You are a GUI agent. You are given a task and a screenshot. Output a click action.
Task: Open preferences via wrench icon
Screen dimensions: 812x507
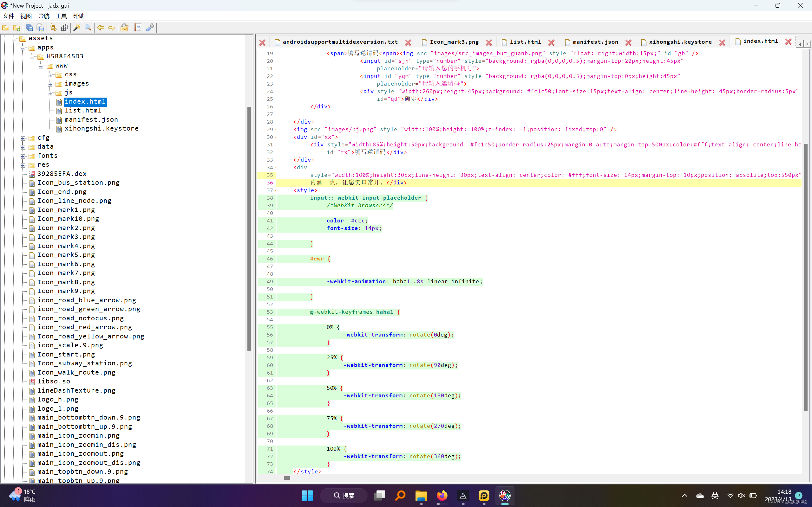tap(150, 28)
